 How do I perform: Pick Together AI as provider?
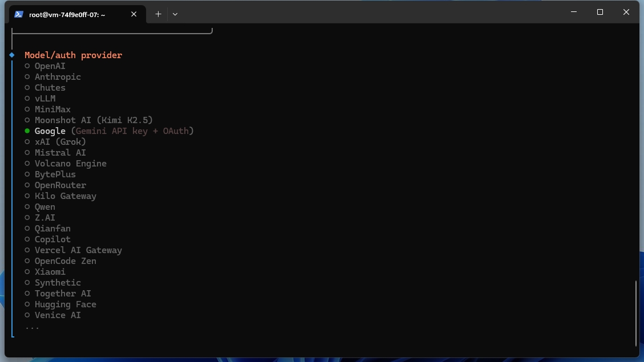click(x=63, y=293)
